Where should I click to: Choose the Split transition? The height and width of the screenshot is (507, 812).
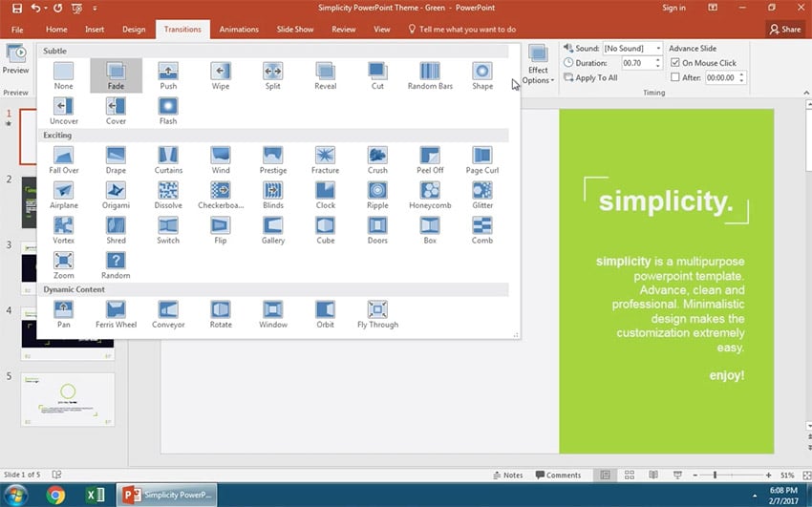[x=273, y=75]
